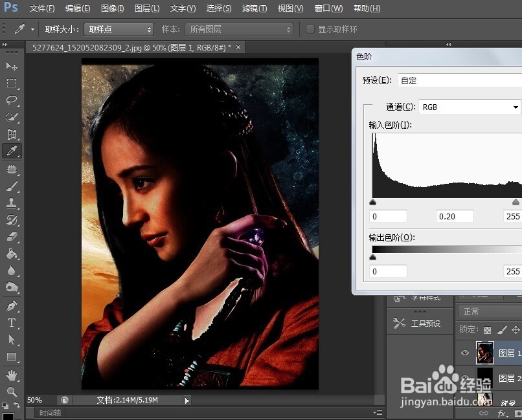Open the 视图(V) menu
The height and width of the screenshot is (420, 522).
tap(290, 8)
